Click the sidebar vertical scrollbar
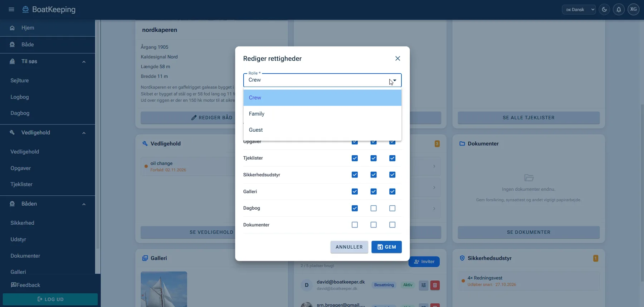 tap(98, 134)
